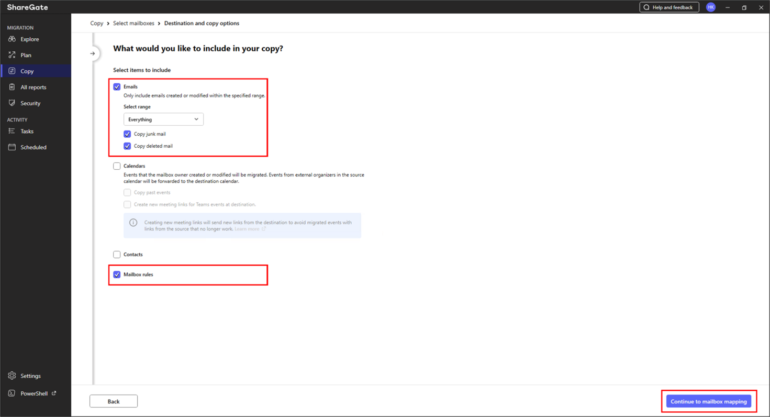Open Explore binoculars icon in sidebar

tap(11, 39)
